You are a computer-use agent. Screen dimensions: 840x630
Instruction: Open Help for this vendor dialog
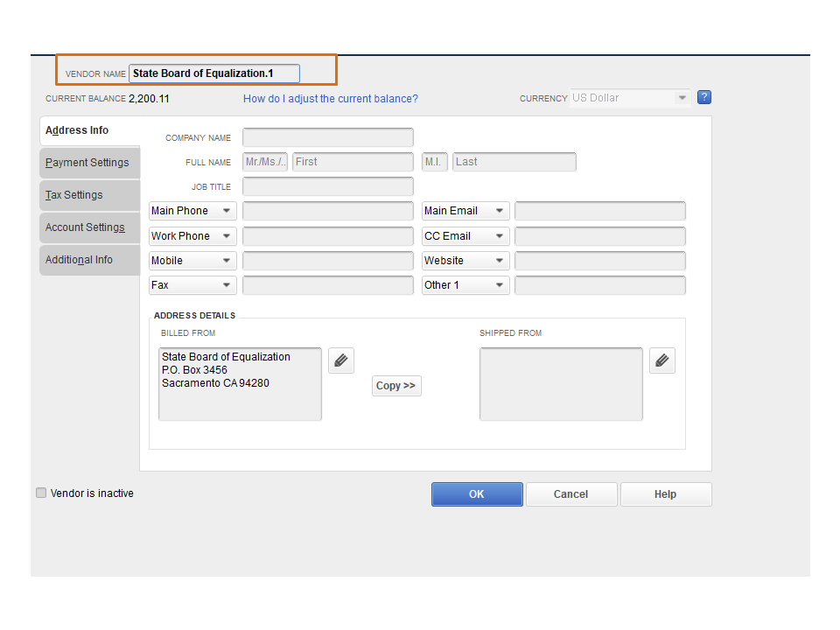pos(666,493)
